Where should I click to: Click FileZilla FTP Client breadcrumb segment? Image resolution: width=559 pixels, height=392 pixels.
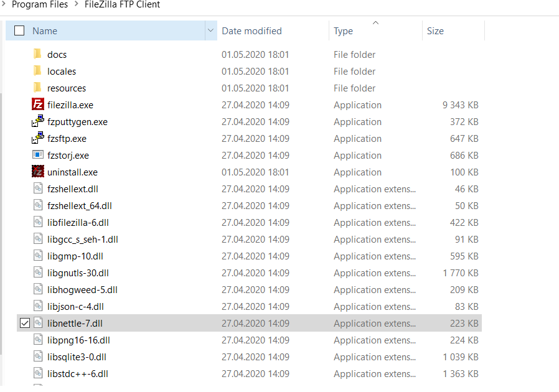(x=122, y=4)
